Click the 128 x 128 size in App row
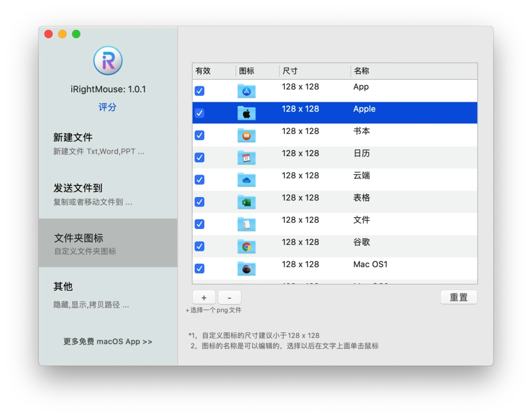Viewport: 532px width, 417px height. pyautogui.click(x=300, y=87)
